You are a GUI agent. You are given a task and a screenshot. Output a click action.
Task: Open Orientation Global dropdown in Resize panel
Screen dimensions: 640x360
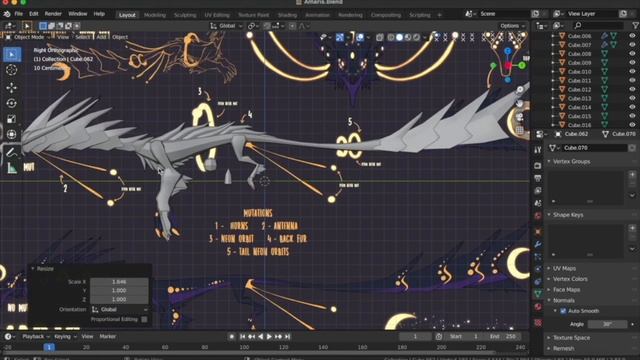(x=119, y=309)
